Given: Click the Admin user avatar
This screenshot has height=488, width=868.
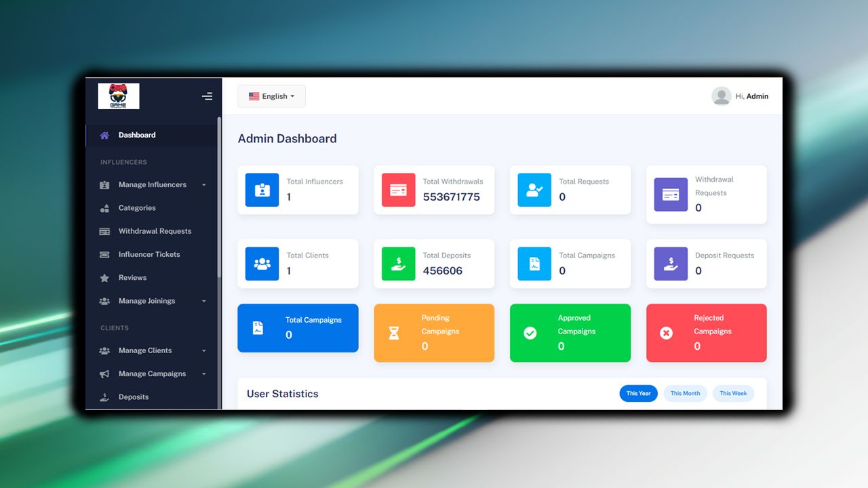Looking at the screenshot, I should click(x=722, y=96).
